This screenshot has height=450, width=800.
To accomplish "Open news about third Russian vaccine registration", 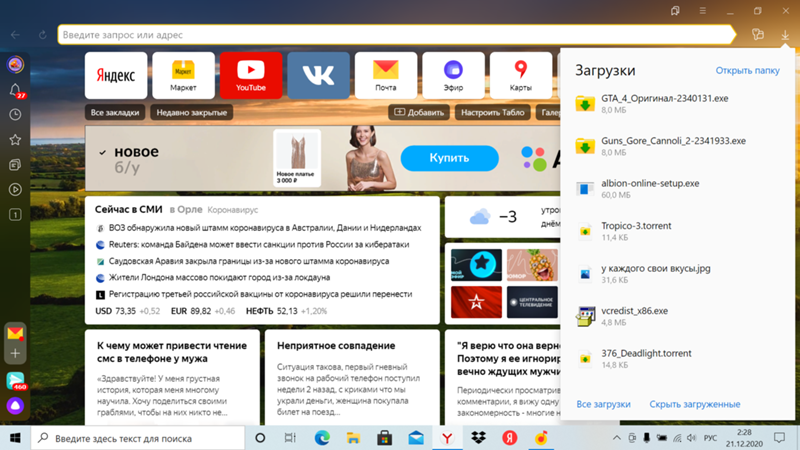I will pyautogui.click(x=260, y=294).
